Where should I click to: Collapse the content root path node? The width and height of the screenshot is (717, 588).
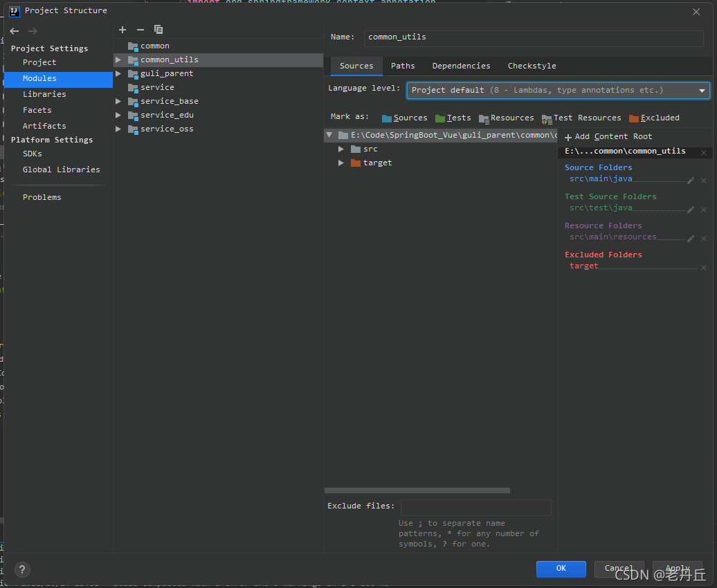coord(329,135)
